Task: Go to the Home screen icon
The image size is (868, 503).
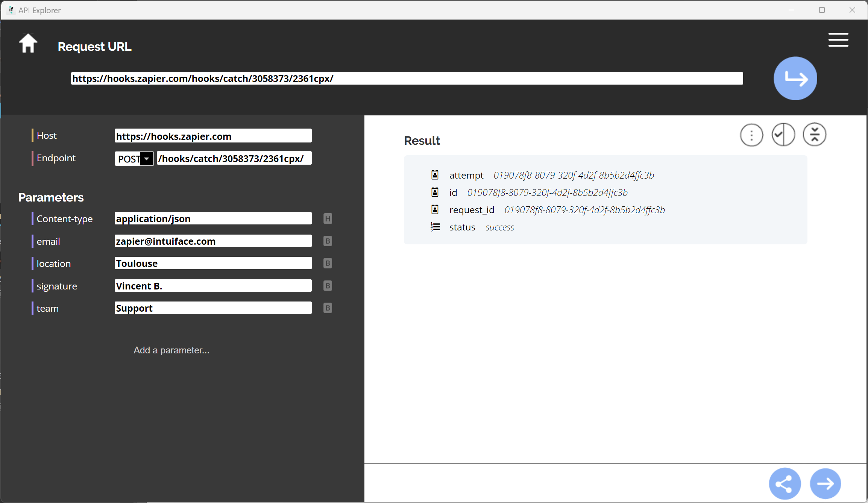Action: [28, 44]
